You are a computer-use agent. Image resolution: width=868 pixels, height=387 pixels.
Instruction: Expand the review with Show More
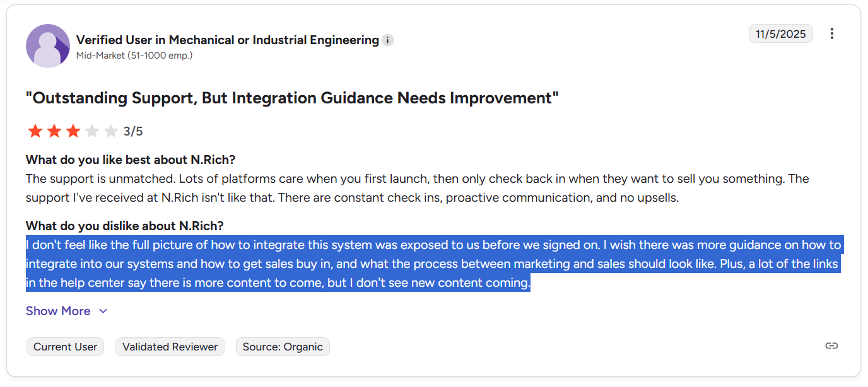pyautogui.click(x=58, y=311)
